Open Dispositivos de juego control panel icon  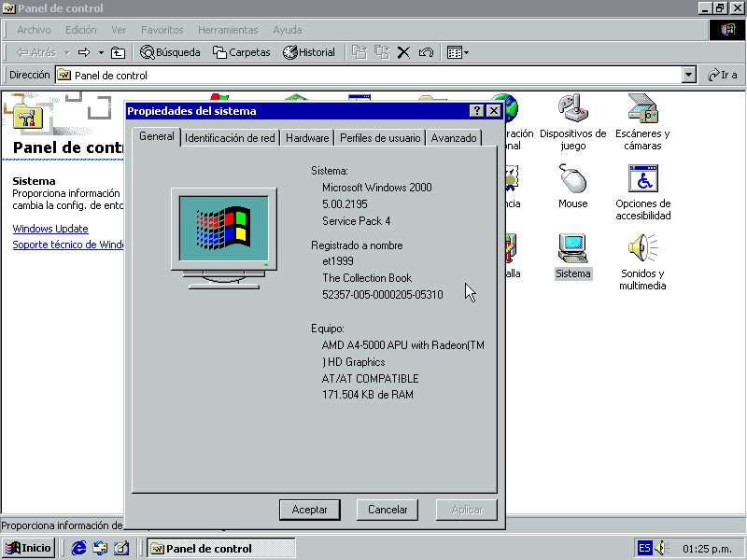tap(572, 122)
